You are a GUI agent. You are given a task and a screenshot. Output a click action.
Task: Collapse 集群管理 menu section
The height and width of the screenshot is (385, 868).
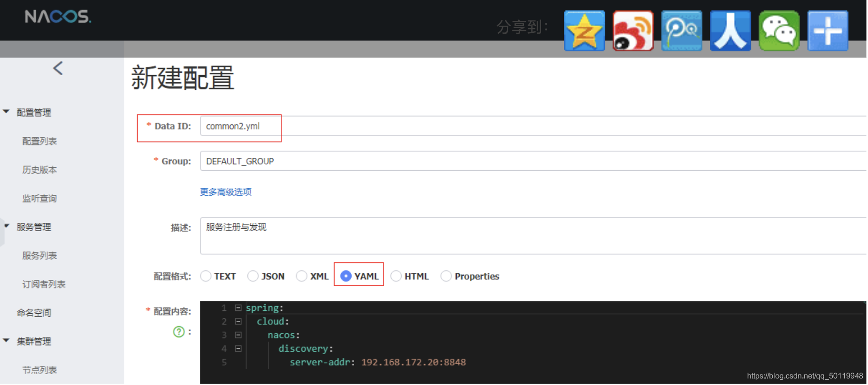[x=6, y=340]
